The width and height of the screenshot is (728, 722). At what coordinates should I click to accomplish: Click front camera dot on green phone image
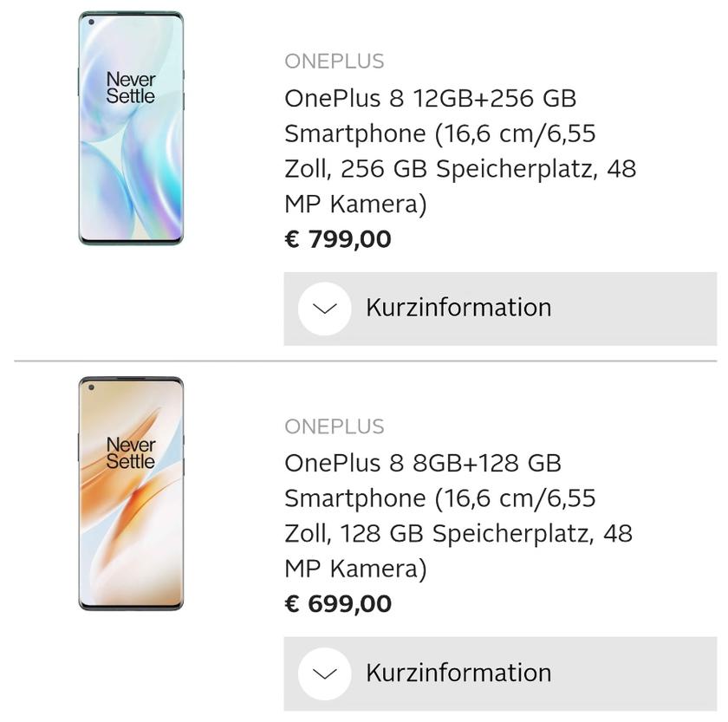click(91, 23)
